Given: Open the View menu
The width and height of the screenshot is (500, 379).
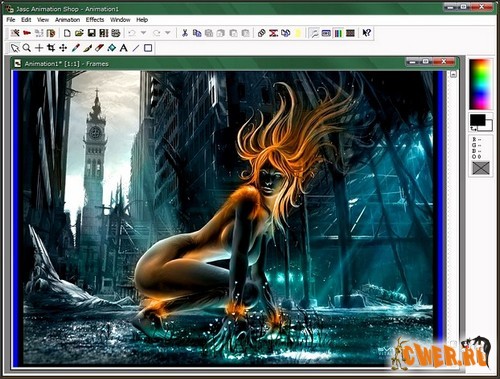Looking at the screenshot, I should (x=43, y=20).
